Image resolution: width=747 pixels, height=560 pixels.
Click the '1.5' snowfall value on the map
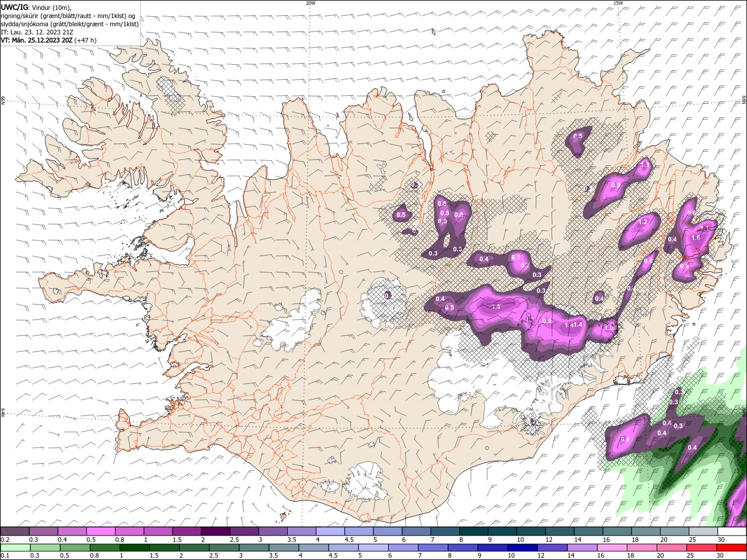496,306
